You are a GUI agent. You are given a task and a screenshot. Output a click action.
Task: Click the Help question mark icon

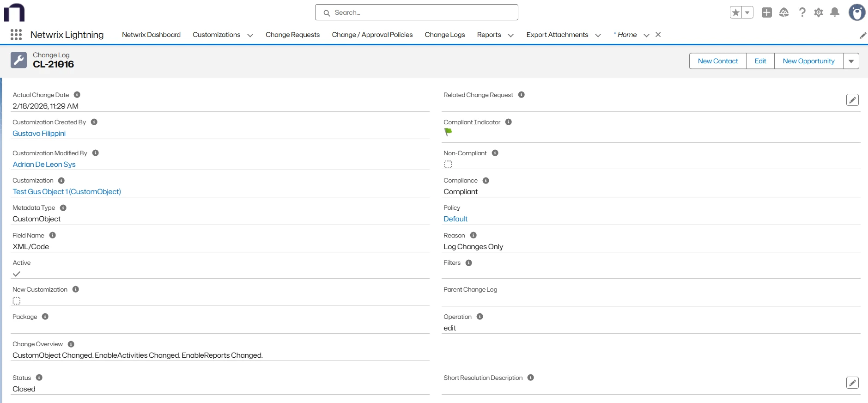pyautogui.click(x=802, y=12)
